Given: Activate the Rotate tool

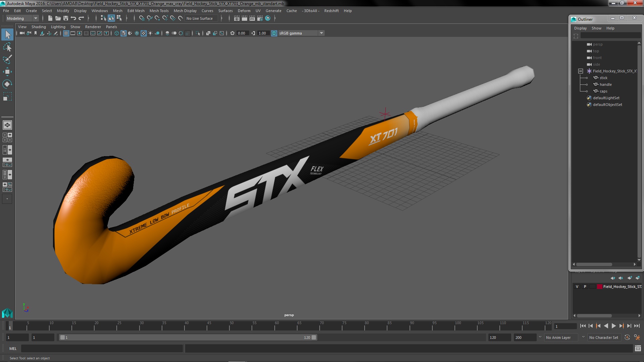Looking at the screenshot, I should pos(7,84).
